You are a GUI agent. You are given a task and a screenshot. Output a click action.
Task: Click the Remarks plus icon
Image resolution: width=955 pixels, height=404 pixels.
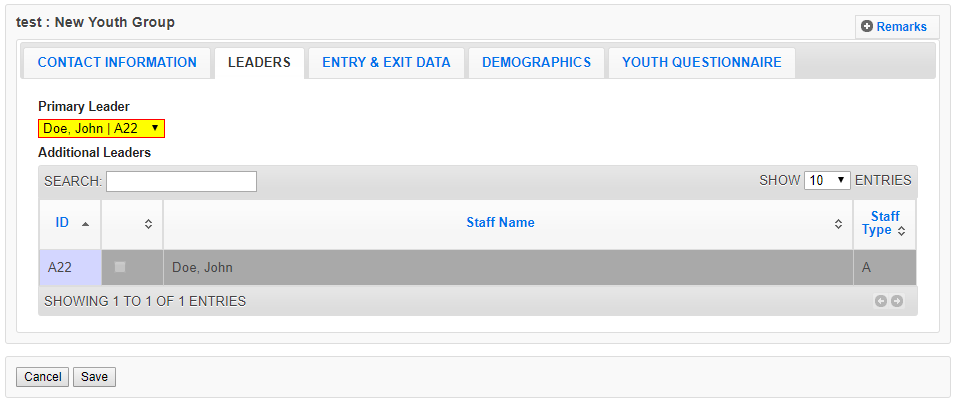click(867, 27)
